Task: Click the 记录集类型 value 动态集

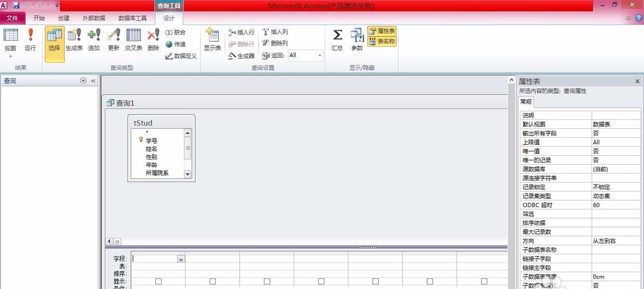Action: [x=615, y=196]
